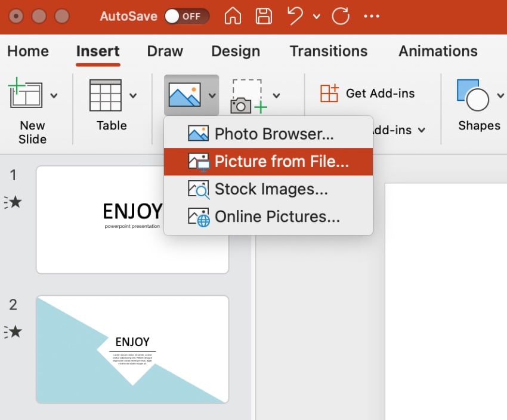Click the New Slide icon
The width and height of the screenshot is (507, 420).
(25, 95)
